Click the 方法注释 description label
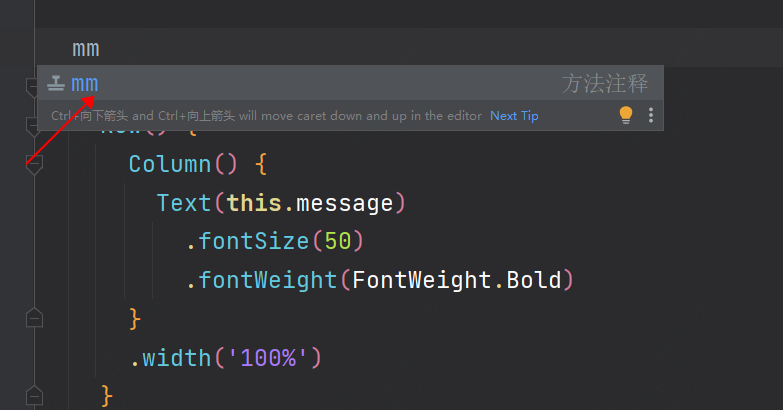This screenshot has height=410, width=783. click(604, 84)
